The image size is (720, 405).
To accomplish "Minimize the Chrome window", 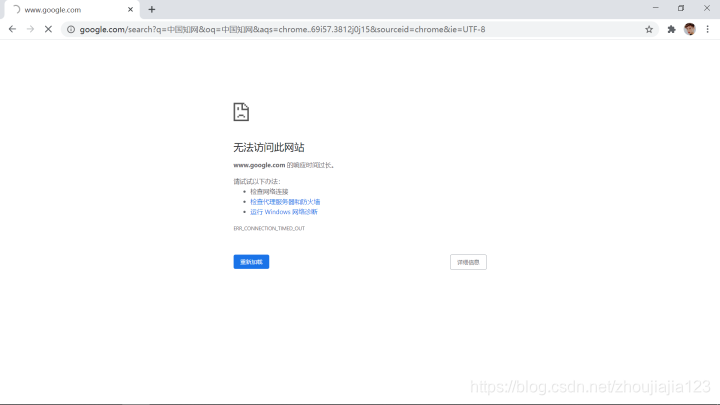I will (x=656, y=8).
